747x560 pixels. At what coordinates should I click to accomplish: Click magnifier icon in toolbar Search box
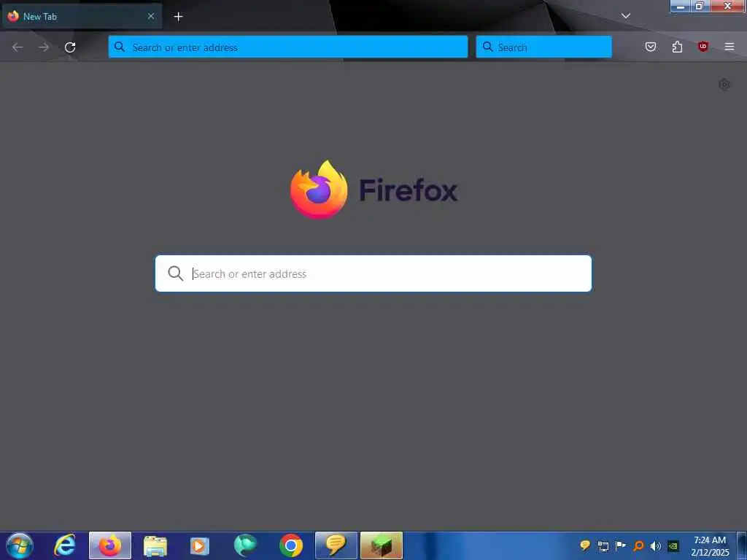tap(488, 47)
